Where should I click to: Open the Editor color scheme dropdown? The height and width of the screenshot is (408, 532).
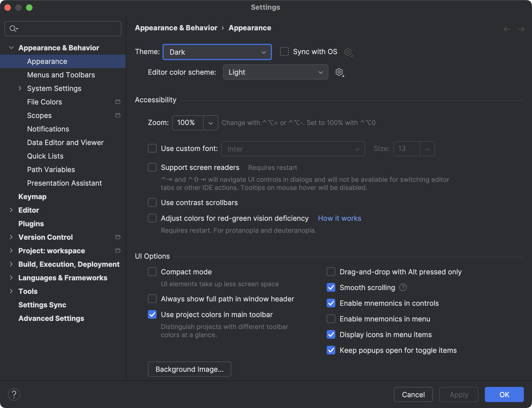click(275, 72)
